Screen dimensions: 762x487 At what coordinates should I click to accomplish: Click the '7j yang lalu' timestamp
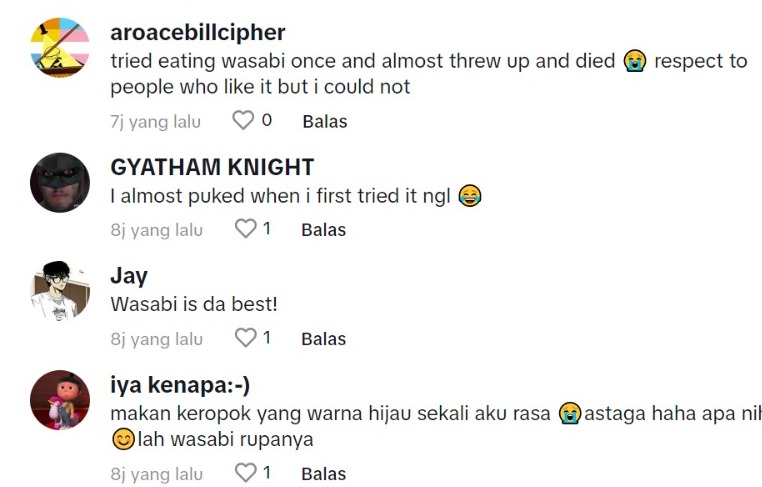[x=155, y=122]
